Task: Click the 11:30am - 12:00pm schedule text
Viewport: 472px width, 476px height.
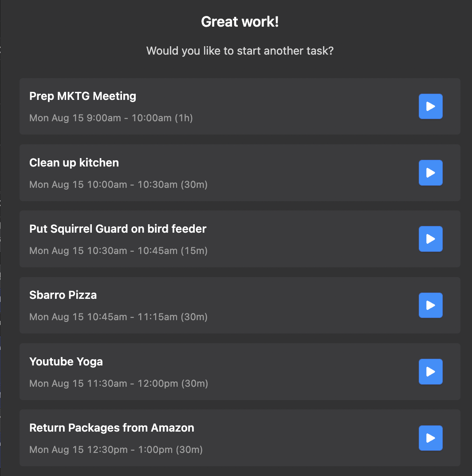Action: (118, 383)
